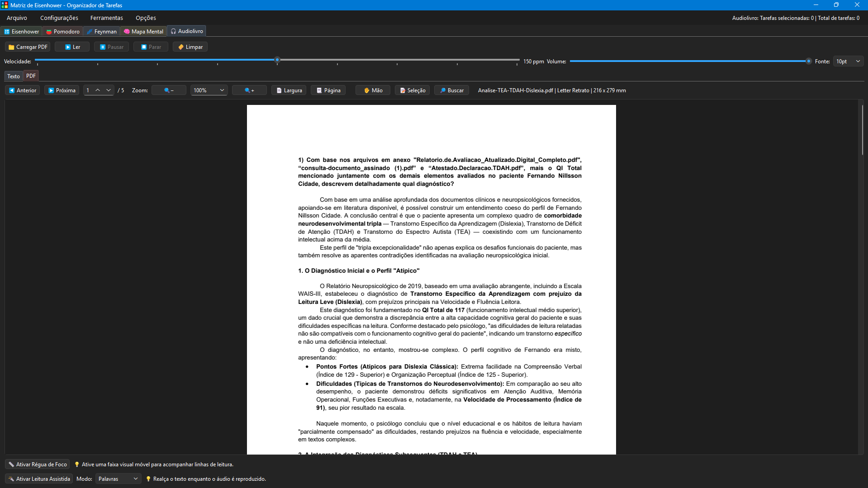Switch to the Texto sub-tab
Screen dimensions: 868x488
[14, 76]
